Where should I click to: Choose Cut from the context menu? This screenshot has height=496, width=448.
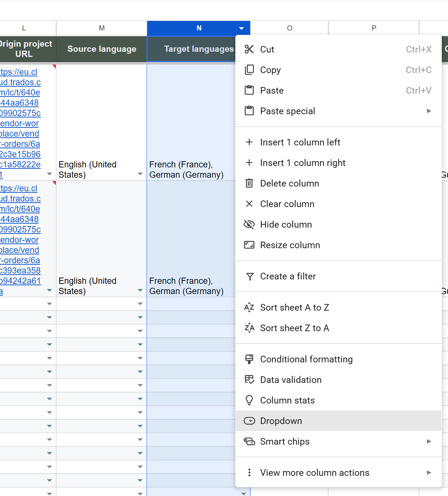pyautogui.click(x=338, y=49)
